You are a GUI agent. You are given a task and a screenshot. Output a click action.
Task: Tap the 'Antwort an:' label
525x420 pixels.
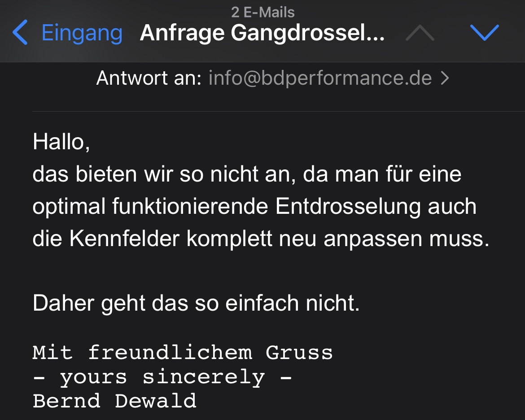click(148, 79)
